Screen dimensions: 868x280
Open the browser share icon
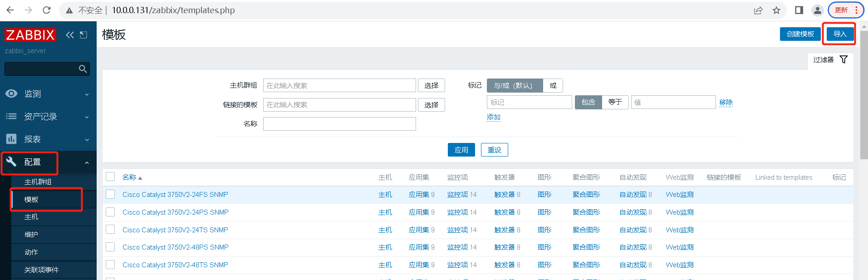click(x=758, y=10)
